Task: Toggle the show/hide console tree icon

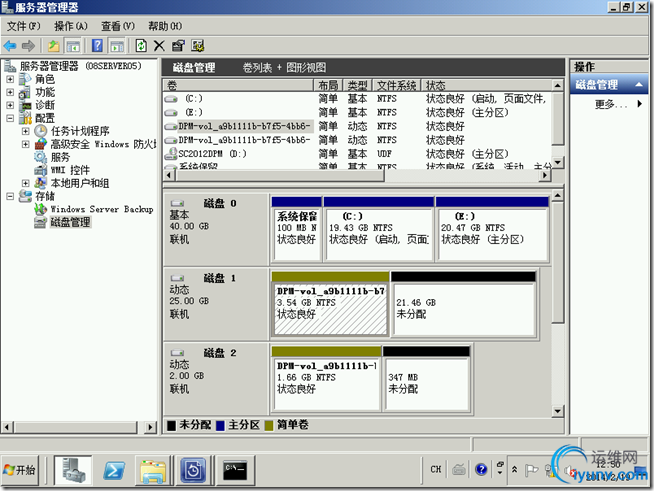Action: [73, 46]
